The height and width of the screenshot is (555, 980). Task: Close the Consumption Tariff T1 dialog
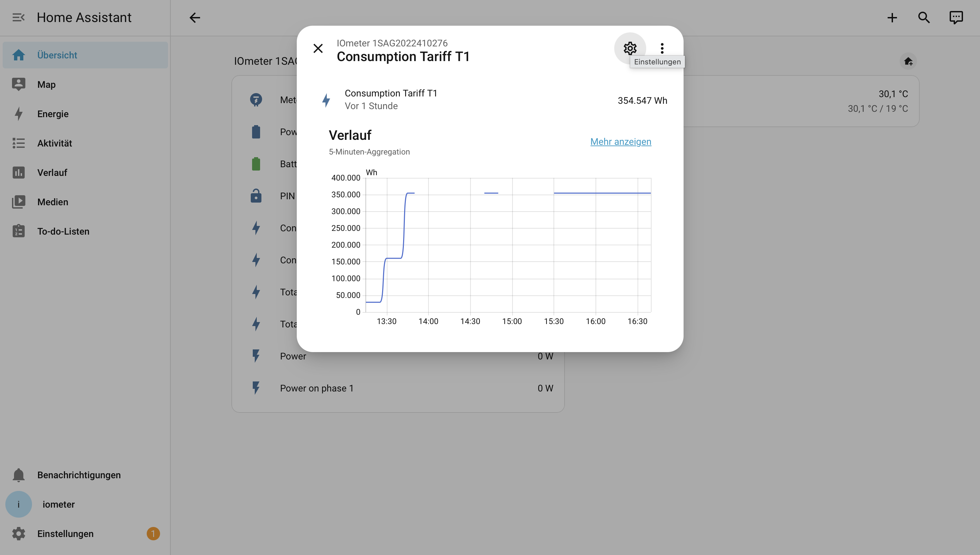coord(318,48)
